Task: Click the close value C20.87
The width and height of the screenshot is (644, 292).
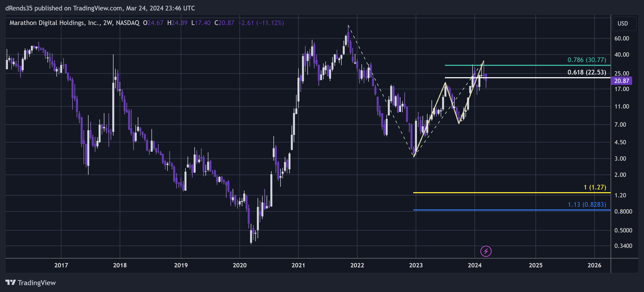Action: tap(224, 23)
